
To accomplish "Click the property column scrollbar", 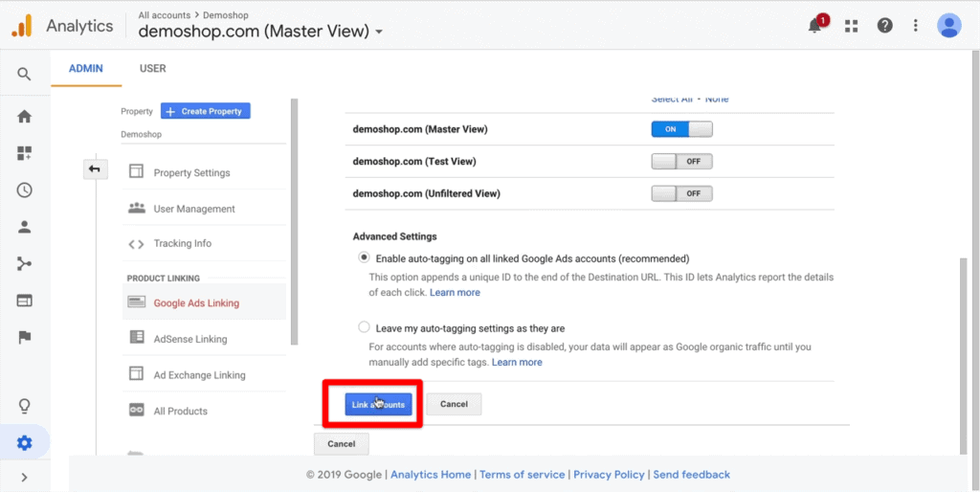I will [295, 222].
